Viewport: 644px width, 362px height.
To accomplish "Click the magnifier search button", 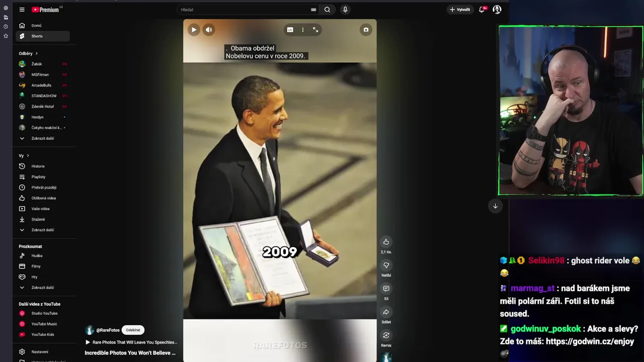I will (x=327, y=10).
